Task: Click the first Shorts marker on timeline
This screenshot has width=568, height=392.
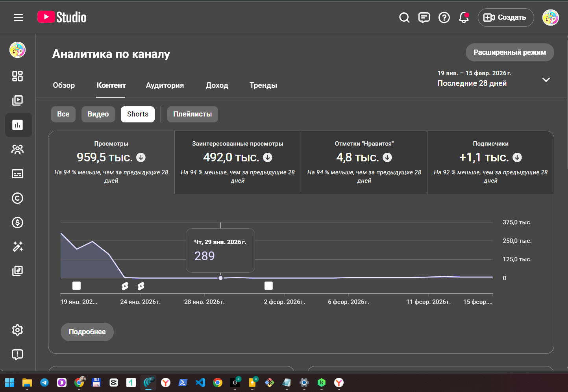Action: (125, 286)
